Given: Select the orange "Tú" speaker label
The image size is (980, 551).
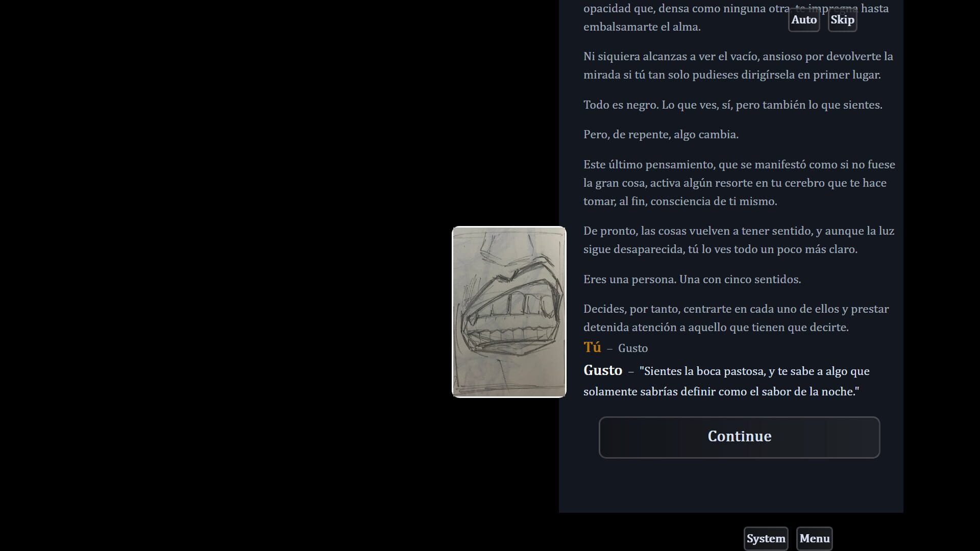Looking at the screenshot, I should 592,347.
